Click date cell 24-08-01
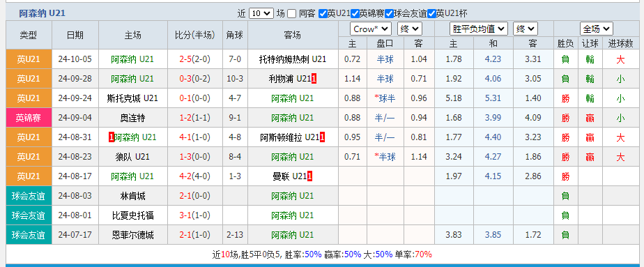This screenshot has width=644, height=267. tap(75, 215)
